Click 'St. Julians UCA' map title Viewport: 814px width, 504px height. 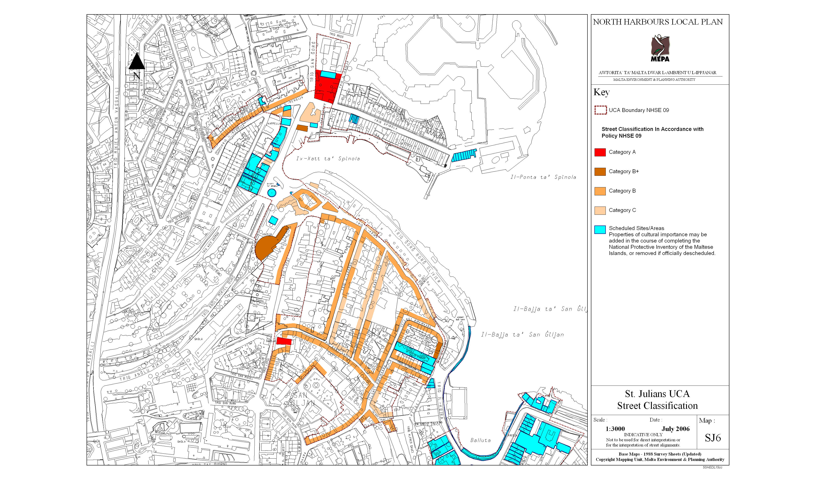657,394
